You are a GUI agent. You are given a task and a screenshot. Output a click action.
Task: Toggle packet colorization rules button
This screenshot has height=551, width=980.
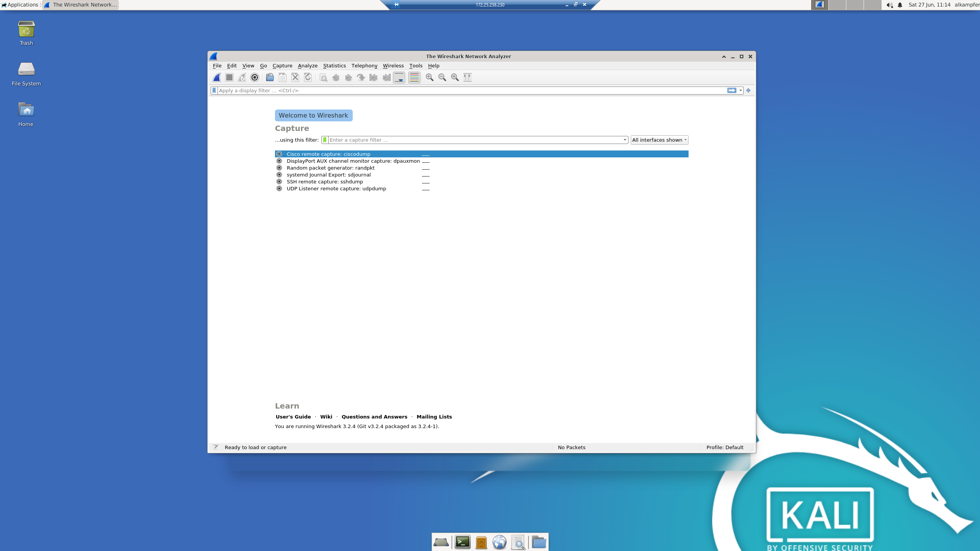coord(414,78)
